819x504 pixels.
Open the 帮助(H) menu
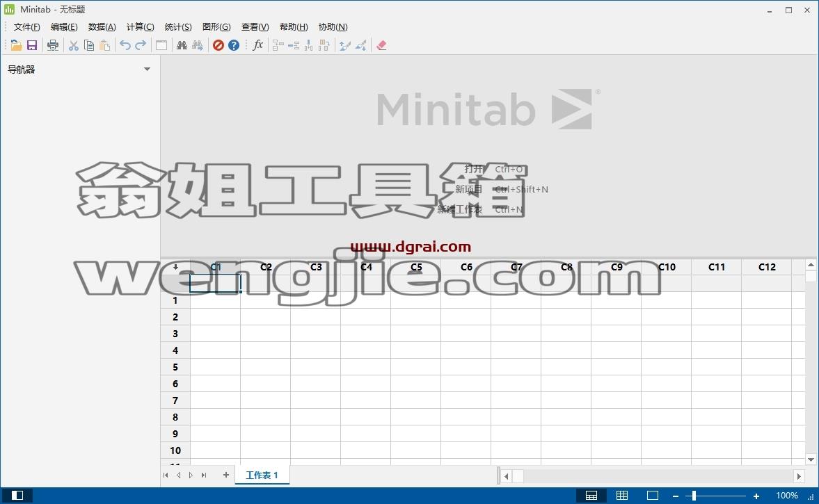(x=294, y=26)
